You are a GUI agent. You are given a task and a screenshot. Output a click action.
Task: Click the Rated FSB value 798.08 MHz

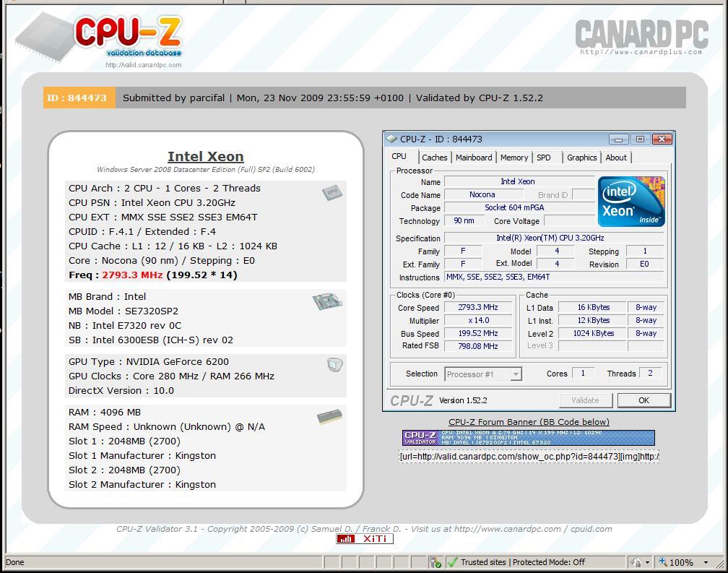click(478, 346)
